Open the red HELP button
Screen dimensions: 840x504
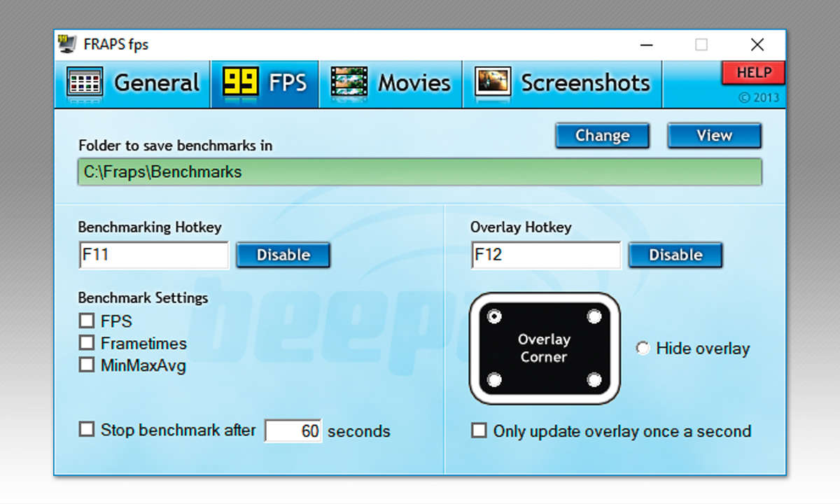pos(753,73)
